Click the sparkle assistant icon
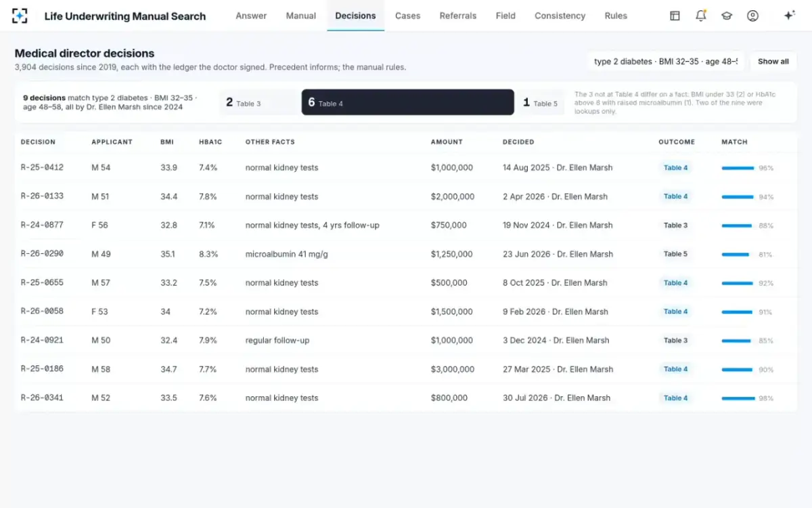 coord(789,16)
